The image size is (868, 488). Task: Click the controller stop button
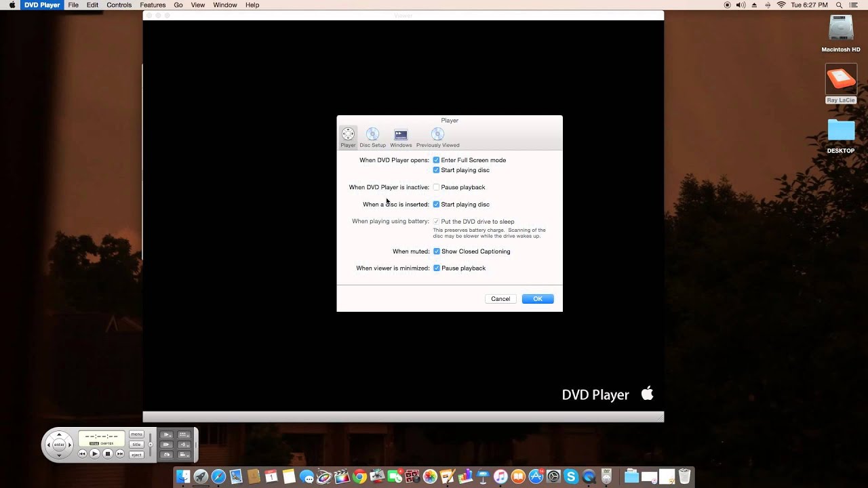108,454
